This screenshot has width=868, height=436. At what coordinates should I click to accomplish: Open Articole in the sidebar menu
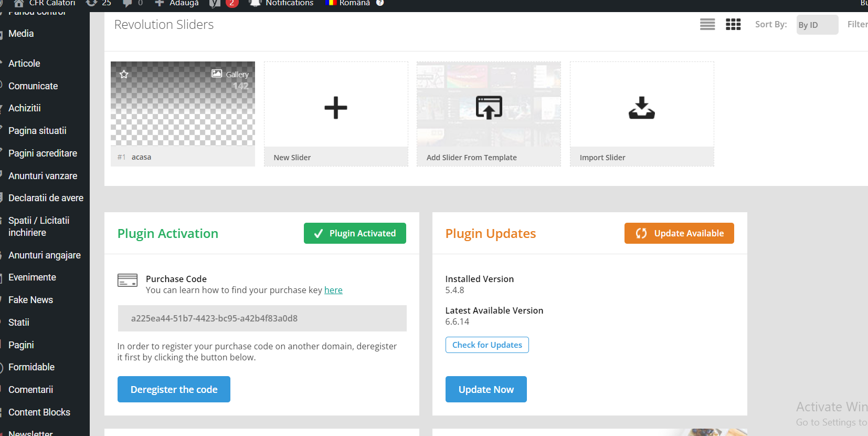[x=24, y=64]
